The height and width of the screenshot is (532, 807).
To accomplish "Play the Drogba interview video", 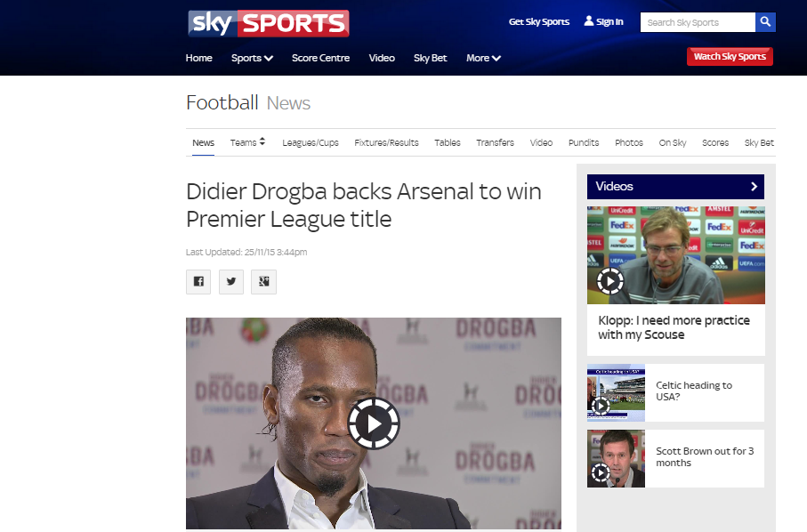I will [x=374, y=424].
